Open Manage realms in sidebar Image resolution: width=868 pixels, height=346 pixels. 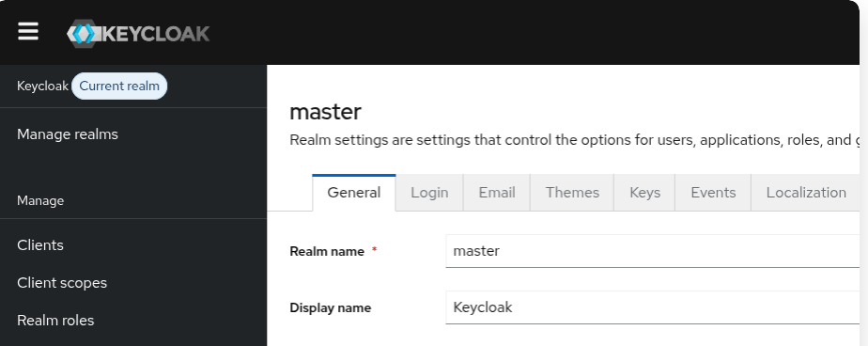pos(68,134)
